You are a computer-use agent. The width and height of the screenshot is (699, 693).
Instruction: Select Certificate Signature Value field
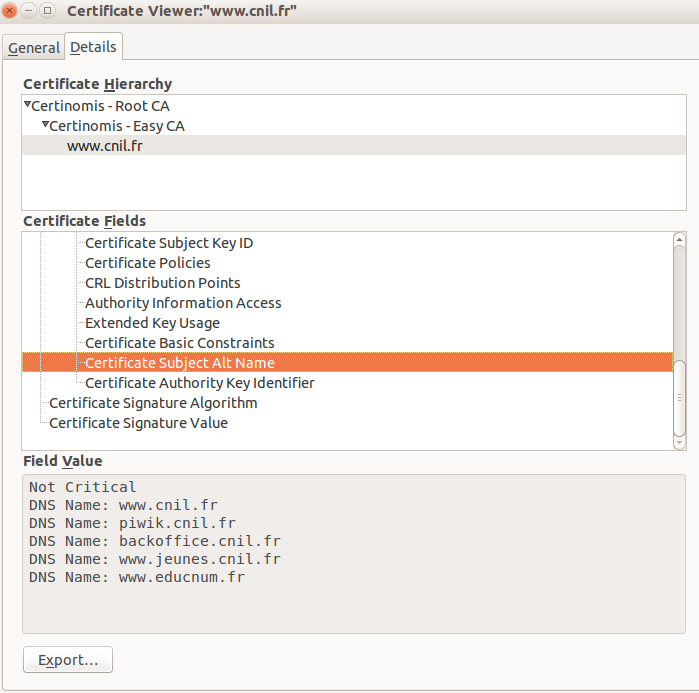(x=138, y=423)
